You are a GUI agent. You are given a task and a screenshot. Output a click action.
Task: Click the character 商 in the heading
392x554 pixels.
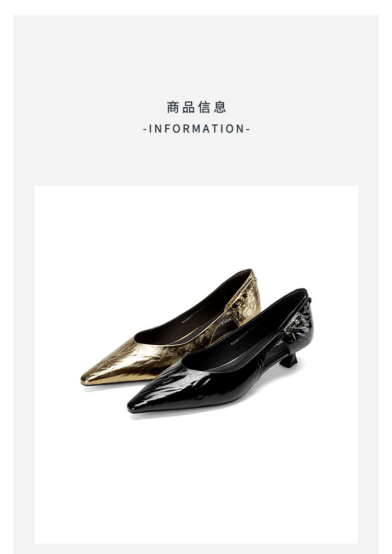click(x=172, y=107)
